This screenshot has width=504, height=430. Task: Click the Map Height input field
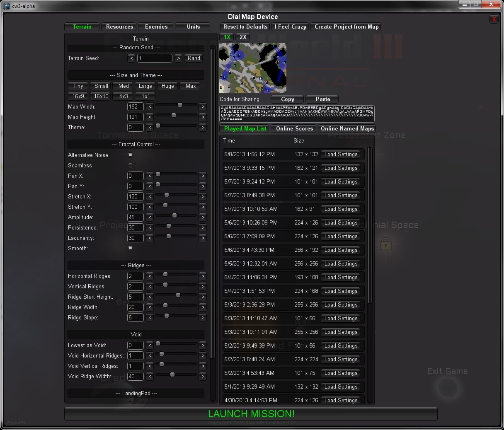coord(135,117)
